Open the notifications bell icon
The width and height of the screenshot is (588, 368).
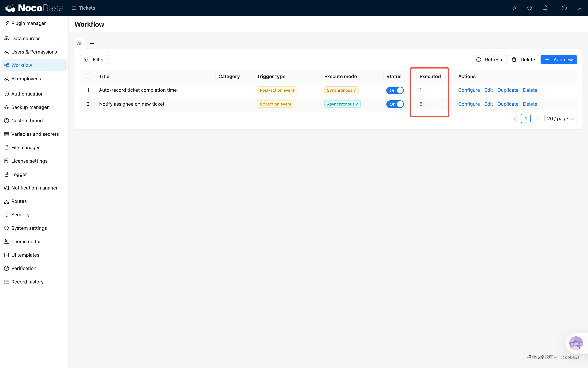(545, 8)
